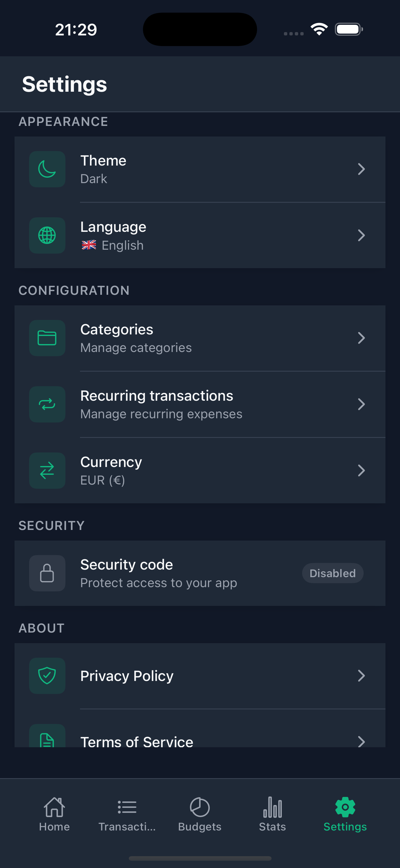The width and height of the screenshot is (400, 868).
Task: Tap the folder Categories icon
Action: tap(47, 338)
